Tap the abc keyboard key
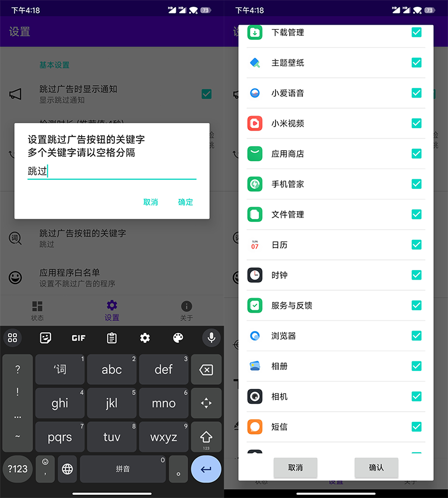 [x=112, y=369]
